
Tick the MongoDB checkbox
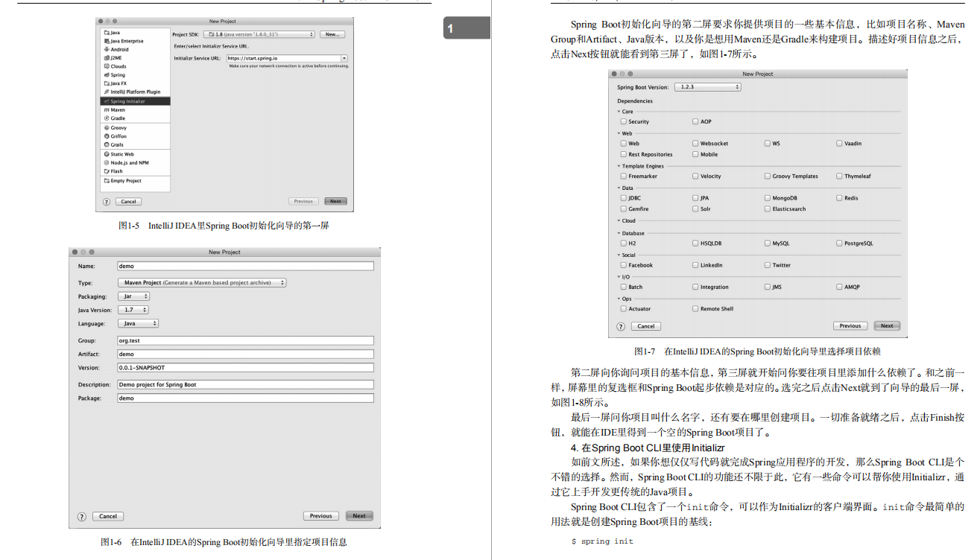click(x=767, y=198)
